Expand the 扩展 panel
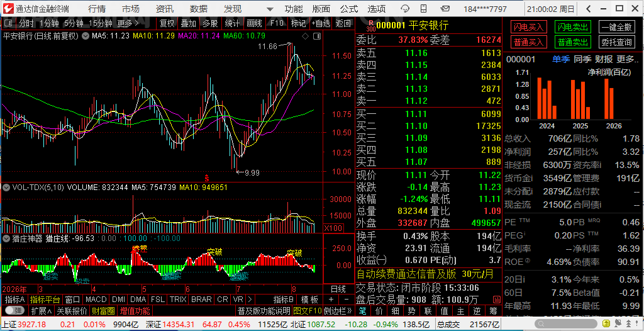 pyautogui.click(x=41, y=310)
